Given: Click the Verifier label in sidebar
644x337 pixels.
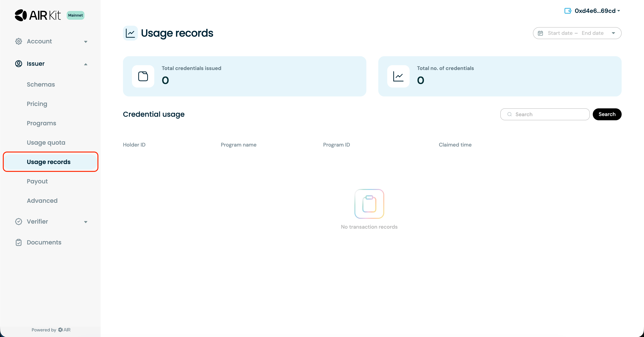Looking at the screenshot, I should pyautogui.click(x=37, y=222).
